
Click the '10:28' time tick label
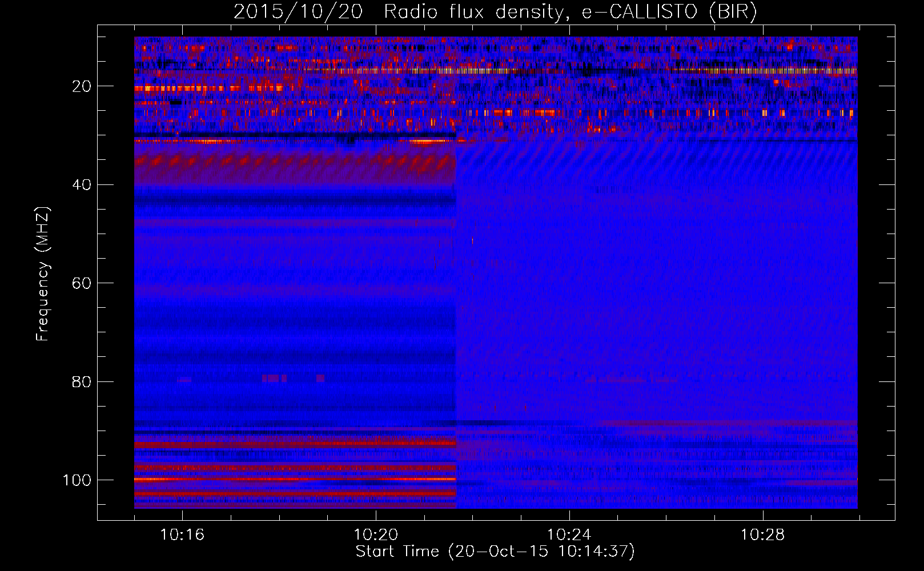(763, 535)
